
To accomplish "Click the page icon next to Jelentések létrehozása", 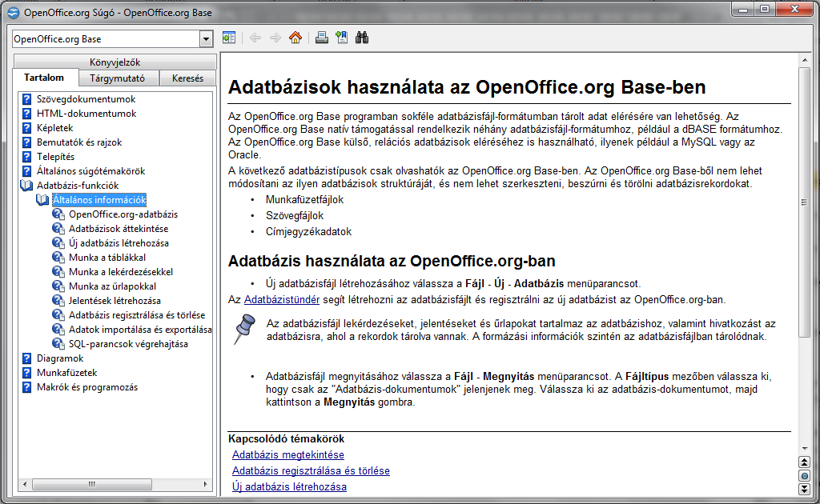I will click(58, 301).
